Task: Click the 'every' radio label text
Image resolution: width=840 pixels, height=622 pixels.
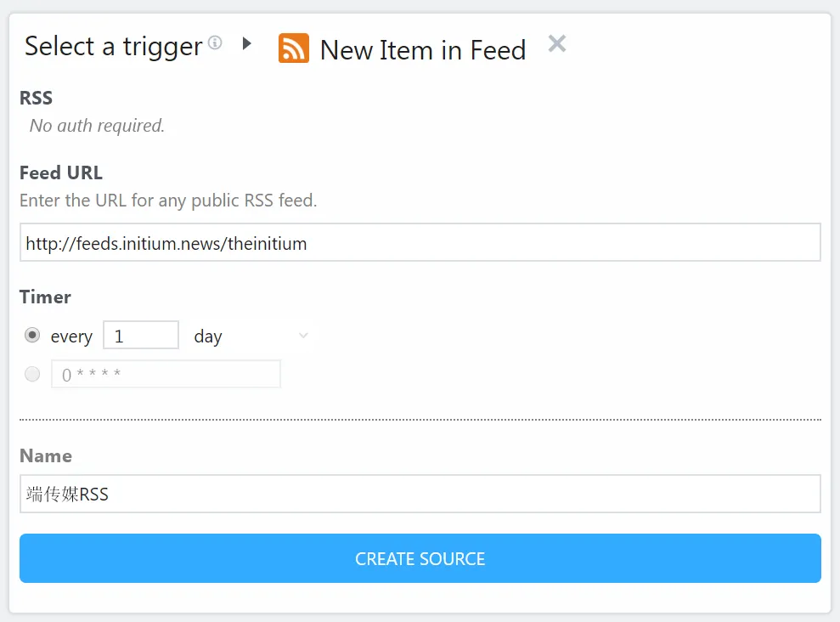Action: 71,336
